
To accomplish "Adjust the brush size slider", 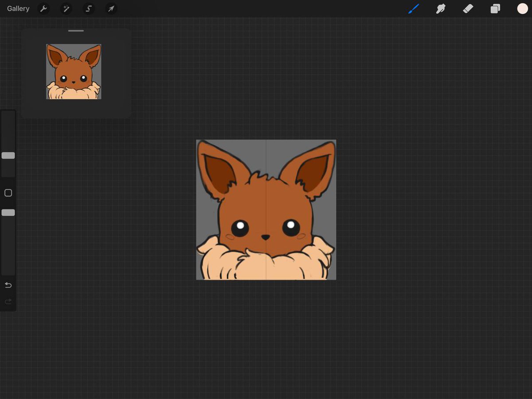I will pyautogui.click(x=8, y=155).
